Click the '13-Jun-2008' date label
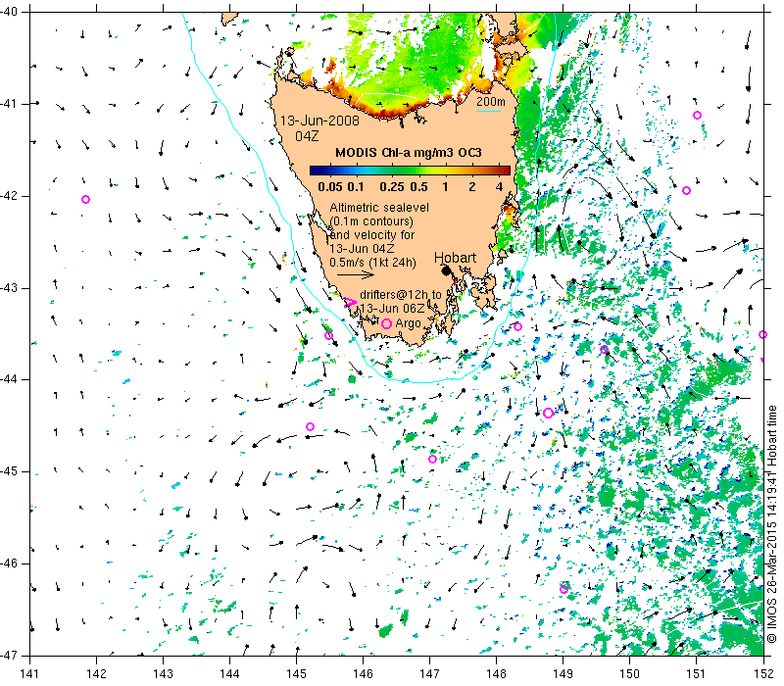 coord(319,121)
